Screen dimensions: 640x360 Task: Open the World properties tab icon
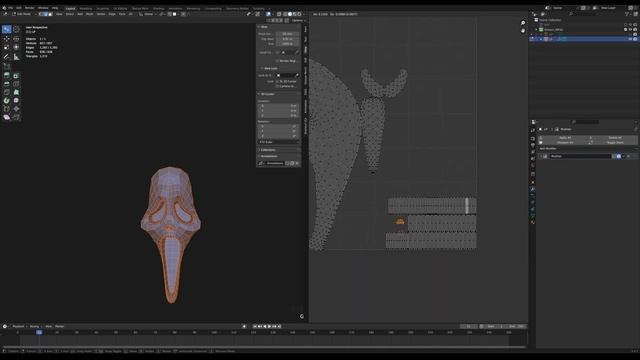(533, 166)
